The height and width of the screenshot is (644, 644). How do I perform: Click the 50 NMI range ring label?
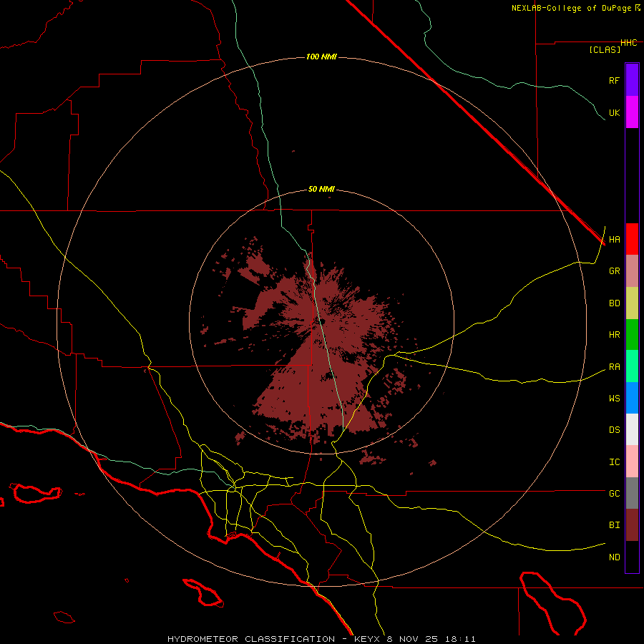tap(321, 190)
